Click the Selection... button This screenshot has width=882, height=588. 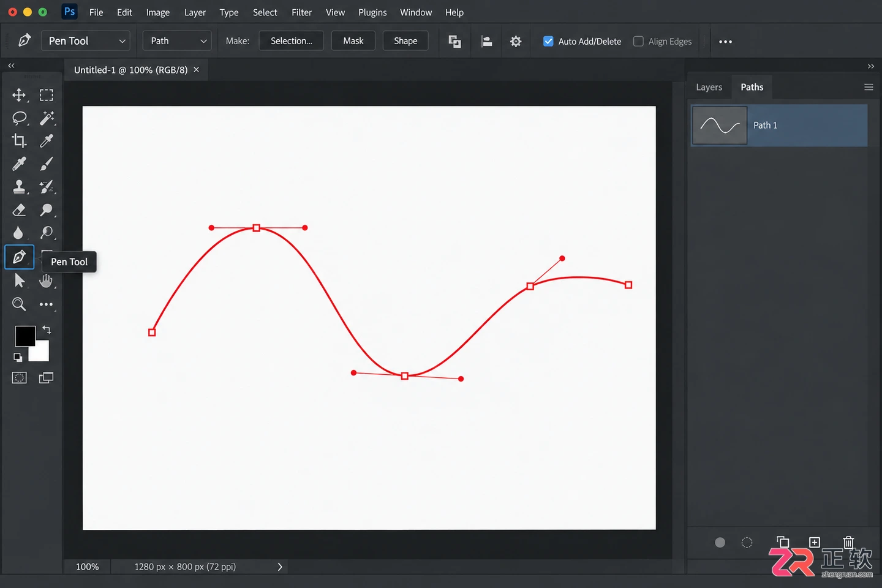[x=292, y=41]
